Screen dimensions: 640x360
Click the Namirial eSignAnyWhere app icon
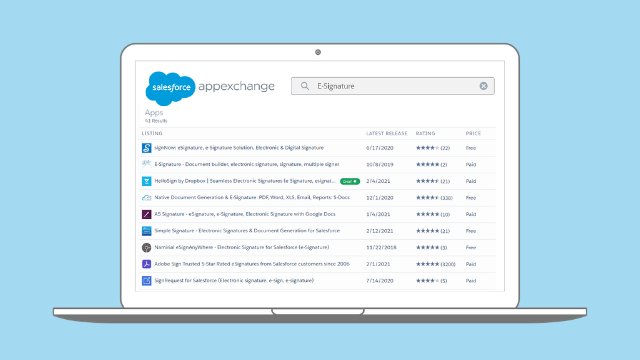(147, 247)
